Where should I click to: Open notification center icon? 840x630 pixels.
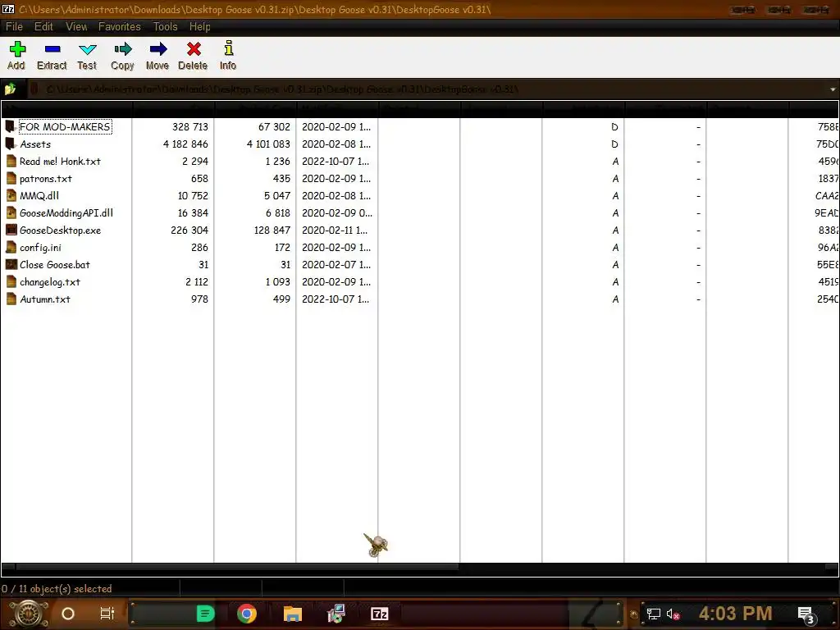pos(806,615)
